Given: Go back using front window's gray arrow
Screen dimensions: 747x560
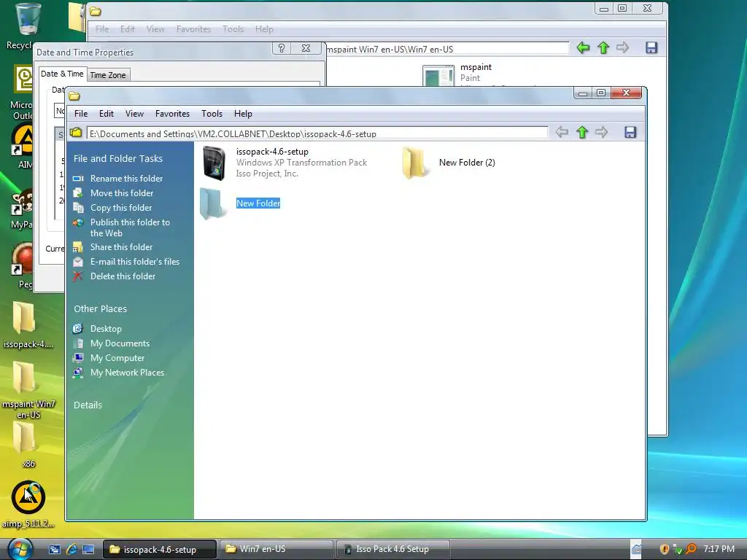Looking at the screenshot, I should click(562, 133).
